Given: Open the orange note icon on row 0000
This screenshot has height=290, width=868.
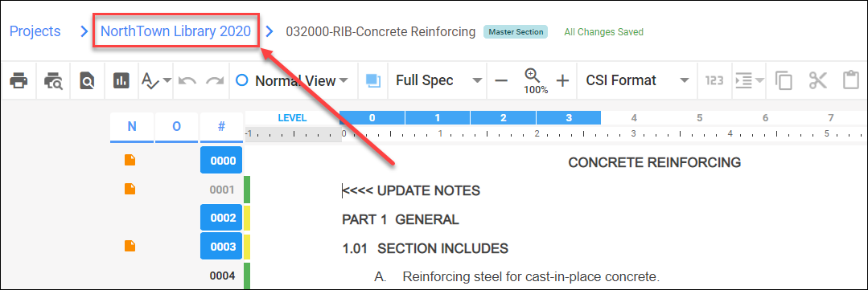Looking at the screenshot, I should point(130,160).
